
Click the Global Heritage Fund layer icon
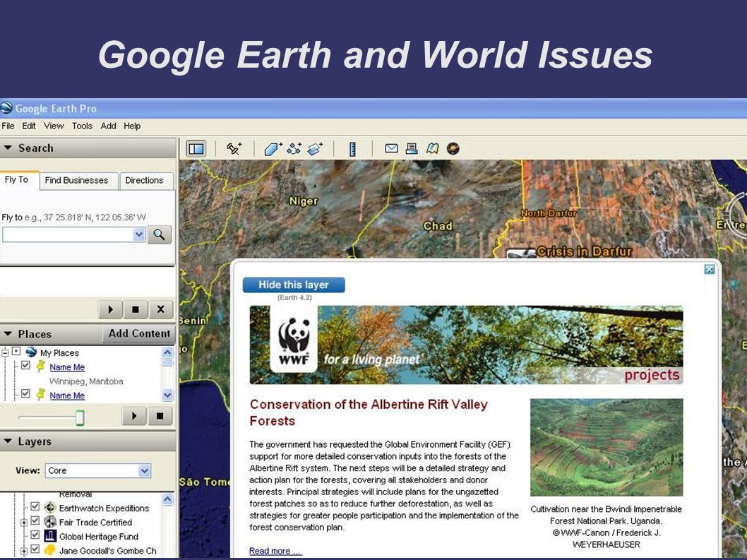click(x=50, y=536)
